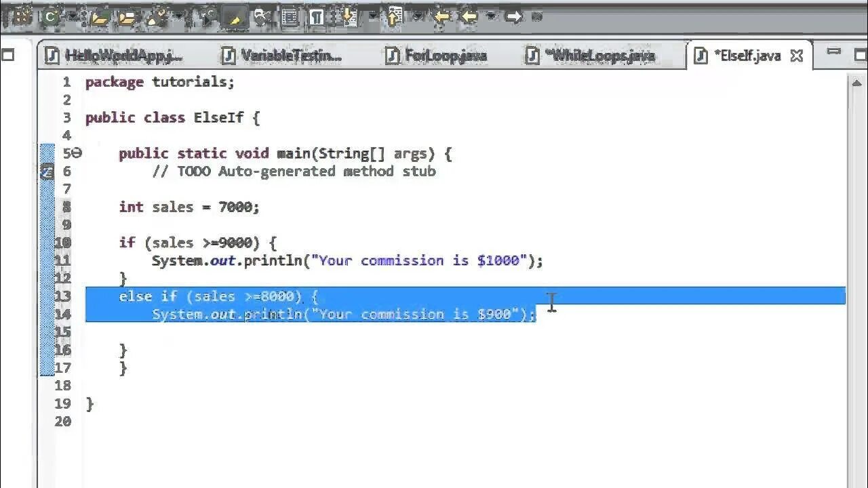Click line number 20 in the gutter

click(x=63, y=421)
